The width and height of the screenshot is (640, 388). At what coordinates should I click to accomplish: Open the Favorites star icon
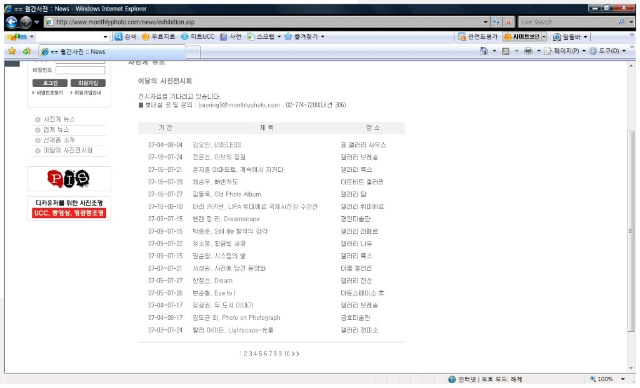coord(12,51)
